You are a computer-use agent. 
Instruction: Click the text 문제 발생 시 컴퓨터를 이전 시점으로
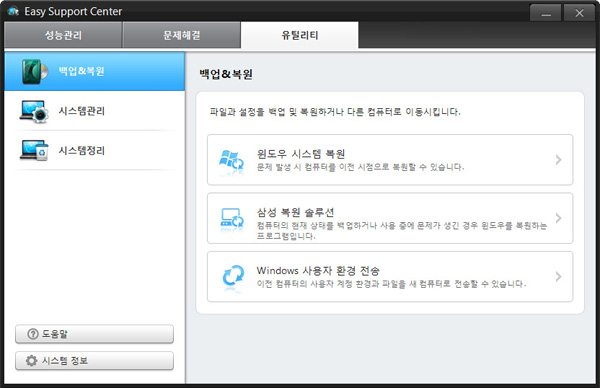point(360,167)
